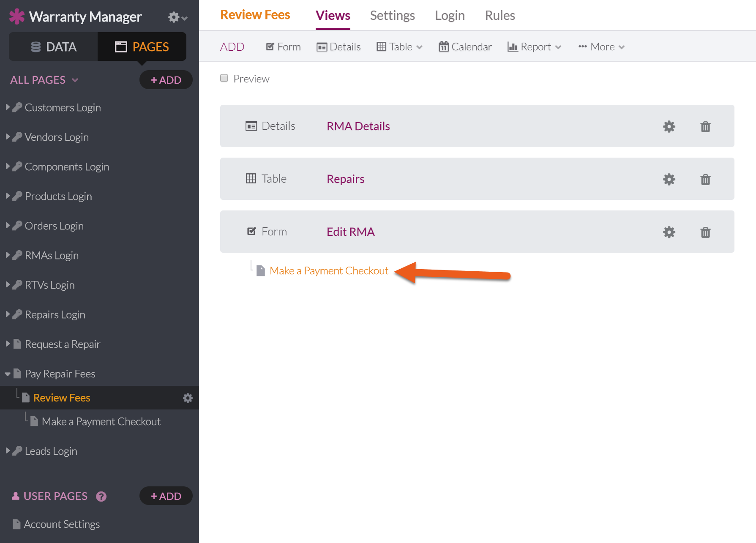Open the Request a Repair page
756x543 pixels.
point(63,344)
